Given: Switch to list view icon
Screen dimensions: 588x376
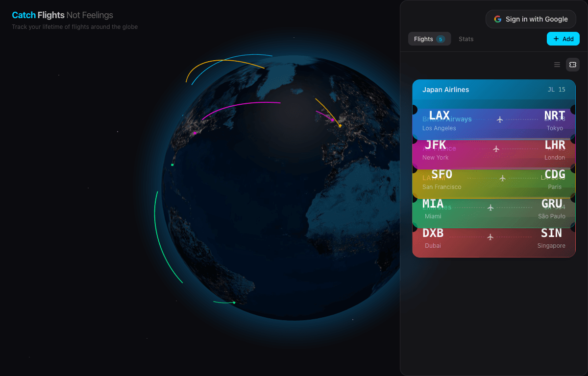Looking at the screenshot, I should (557, 65).
